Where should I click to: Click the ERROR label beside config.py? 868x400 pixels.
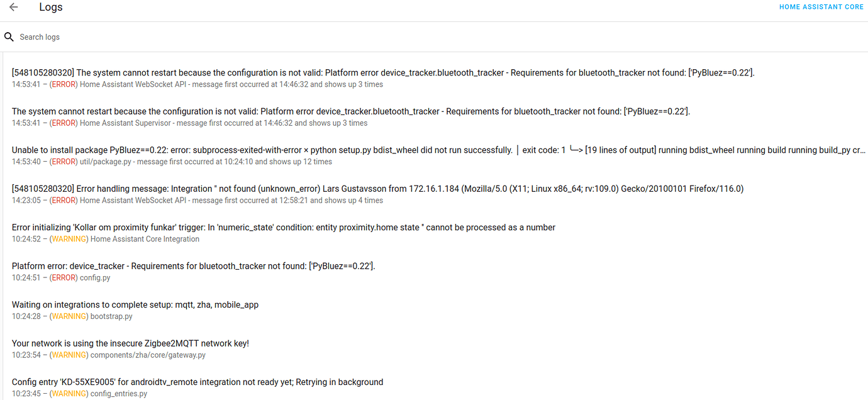64,277
